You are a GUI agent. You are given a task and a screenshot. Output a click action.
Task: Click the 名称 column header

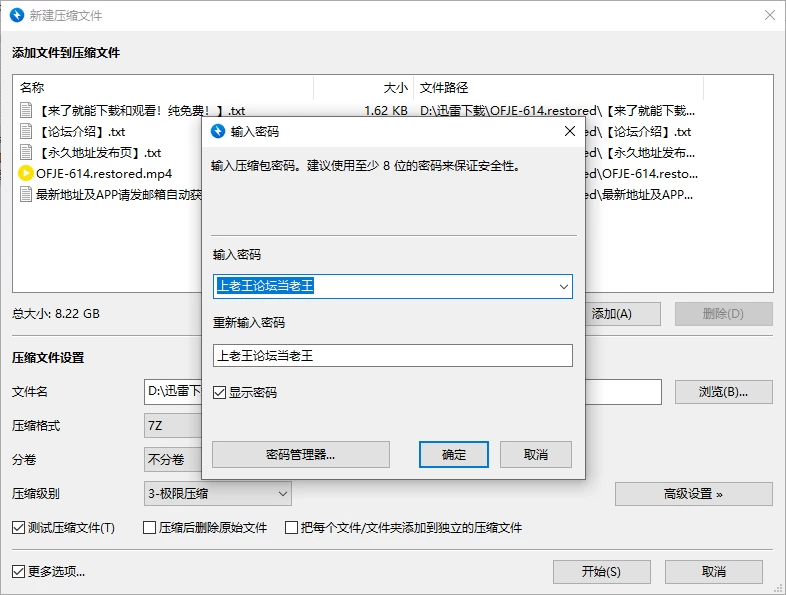[x=163, y=88]
